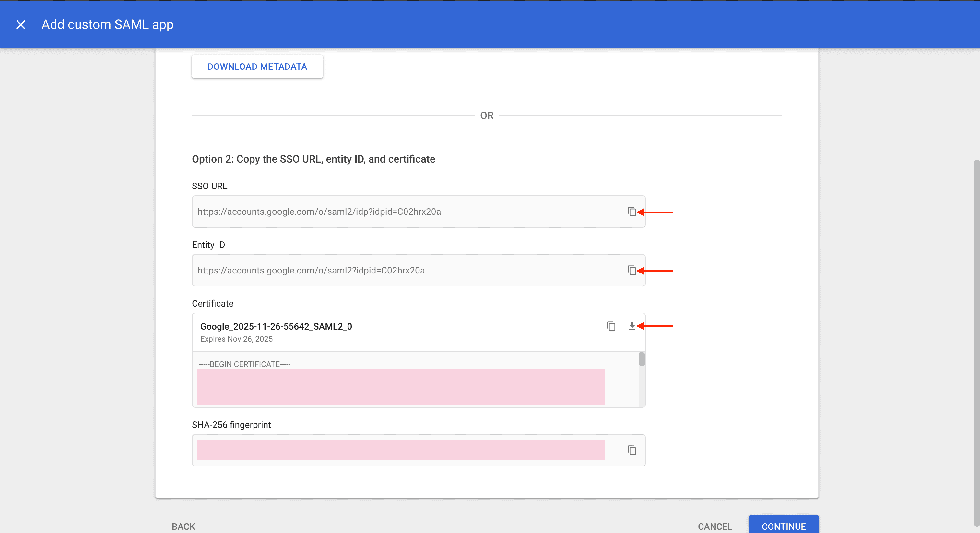Viewport: 980px width, 533px height.
Task: Close the Add custom SAML app dialog
Action: coord(20,24)
